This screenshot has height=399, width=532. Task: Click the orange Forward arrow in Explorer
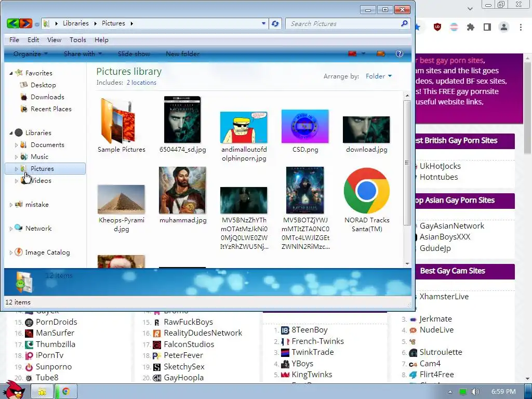25,23
